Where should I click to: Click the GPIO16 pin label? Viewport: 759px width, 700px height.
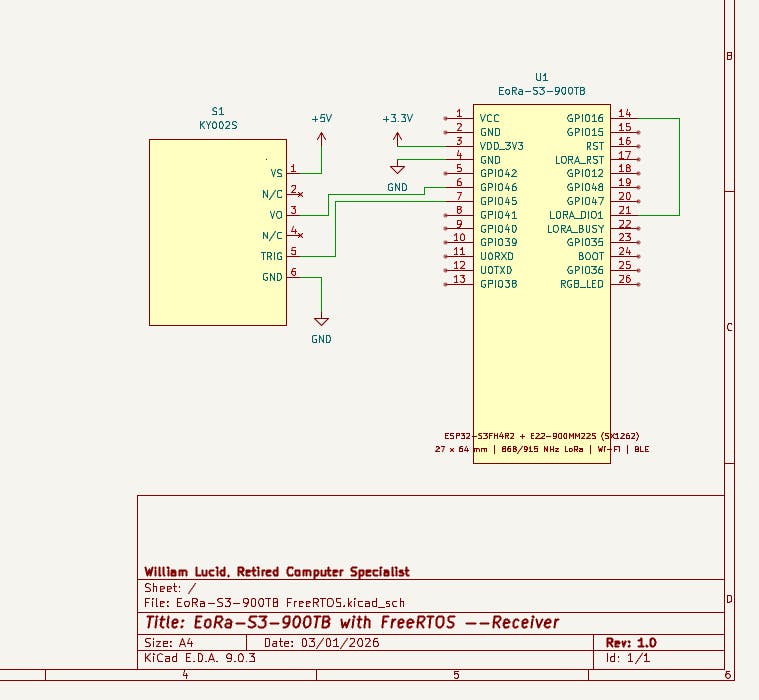coord(585,118)
